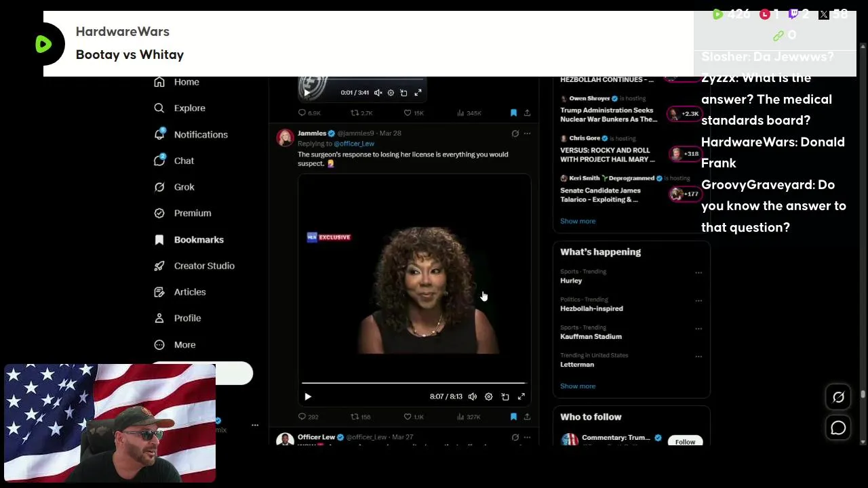This screenshot has height=488, width=868.
Task: Open more options for Kauffman Stadium trend
Action: 698,329
